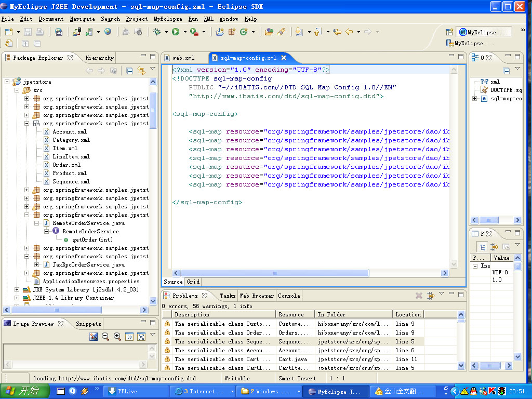Switch to the Grid editor tab
The width and height of the screenshot is (532, 399).
coord(193,282)
